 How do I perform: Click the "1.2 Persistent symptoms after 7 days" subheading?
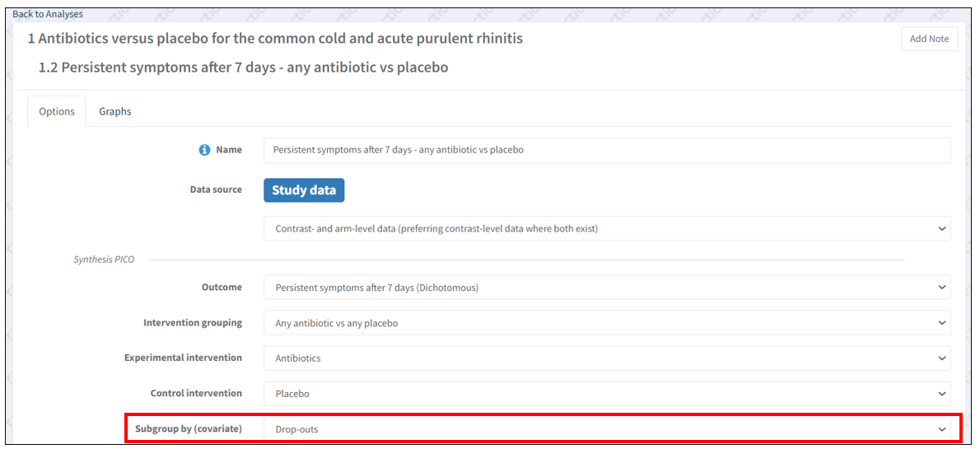pos(243,68)
